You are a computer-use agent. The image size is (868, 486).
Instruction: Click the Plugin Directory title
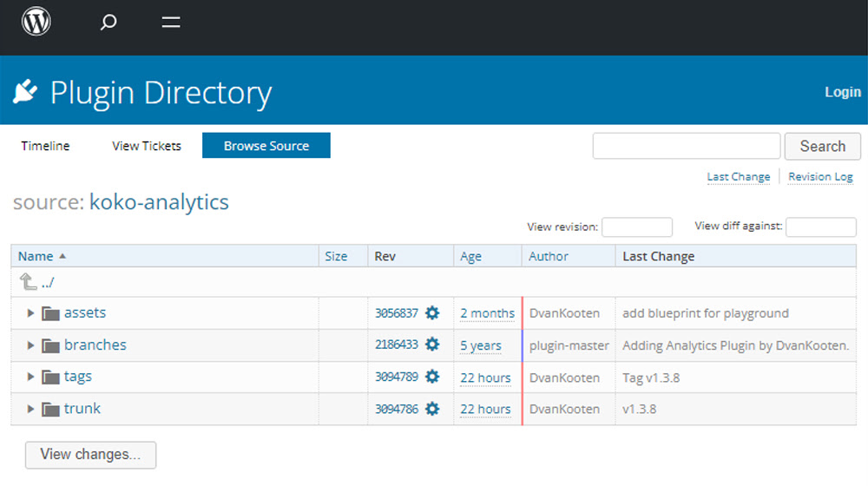click(161, 93)
